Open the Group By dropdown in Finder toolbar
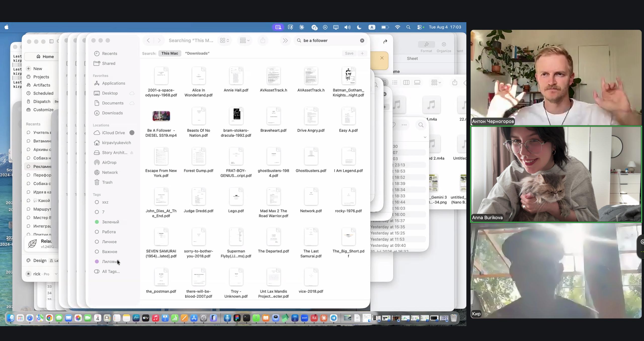This screenshot has height=341, width=644. tap(245, 40)
